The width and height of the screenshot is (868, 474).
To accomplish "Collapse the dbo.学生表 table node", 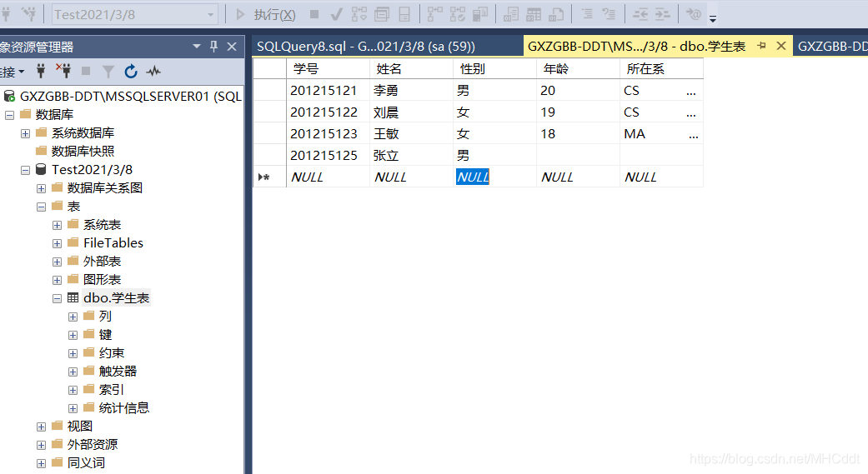I will coord(57,298).
